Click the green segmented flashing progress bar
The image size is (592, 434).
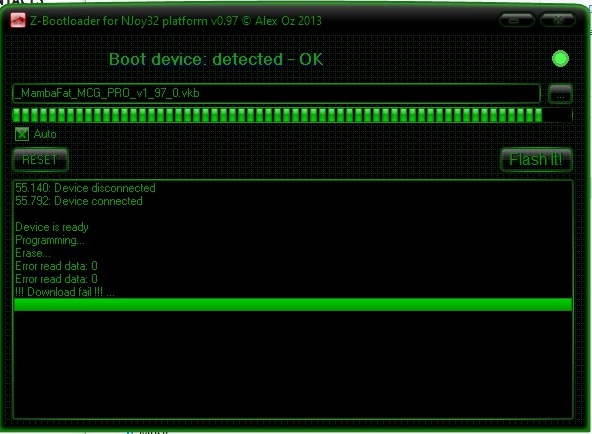coord(293,115)
